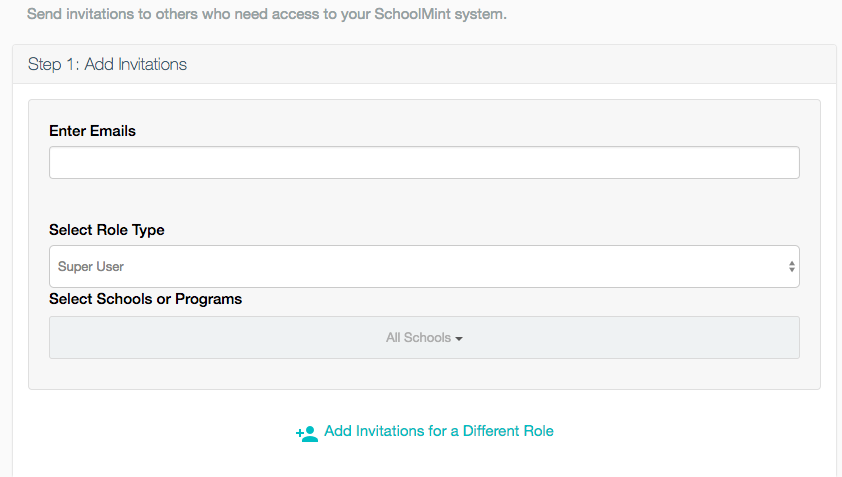
Task: Click the Step 1: Add Invitations heading
Action: point(107,64)
